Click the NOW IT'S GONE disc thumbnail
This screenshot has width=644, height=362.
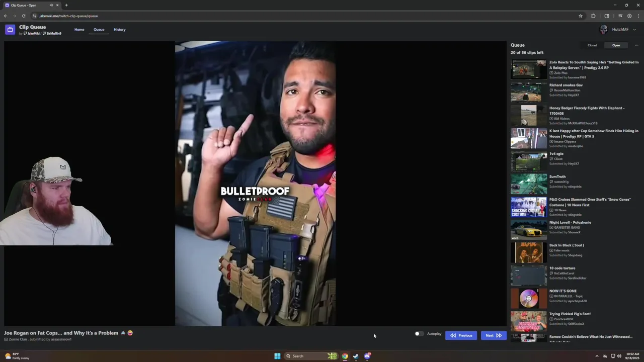click(528, 298)
